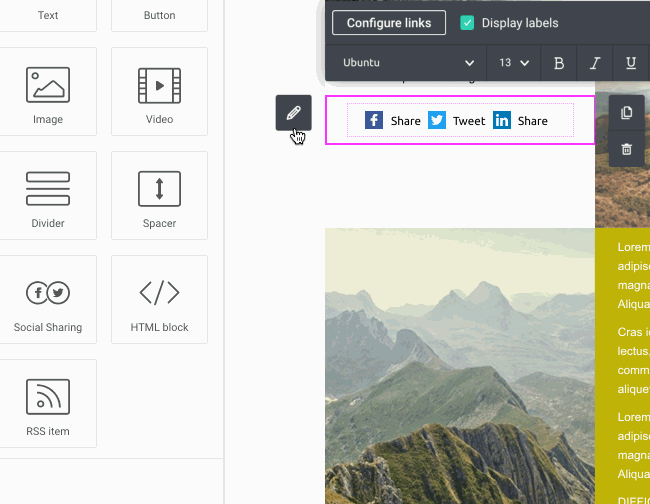
Task: Choose the Social Sharing block
Action: point(48,299)
